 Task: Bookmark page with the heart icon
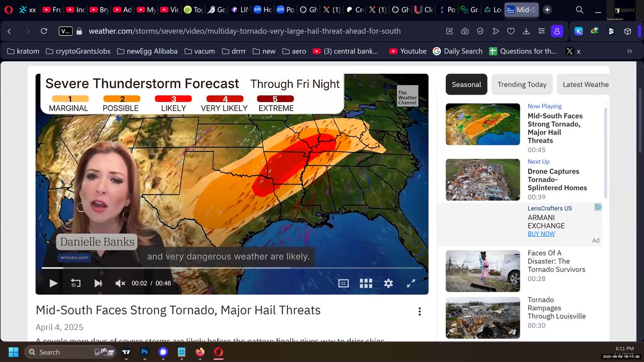tap(511, 31)
